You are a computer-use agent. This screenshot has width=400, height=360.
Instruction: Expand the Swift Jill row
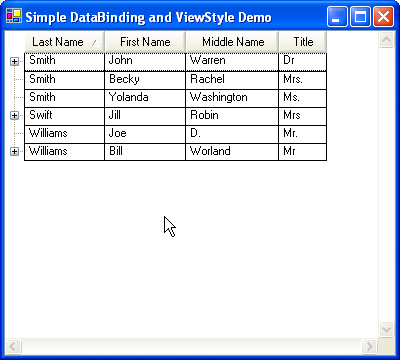[x=14, y=116]
